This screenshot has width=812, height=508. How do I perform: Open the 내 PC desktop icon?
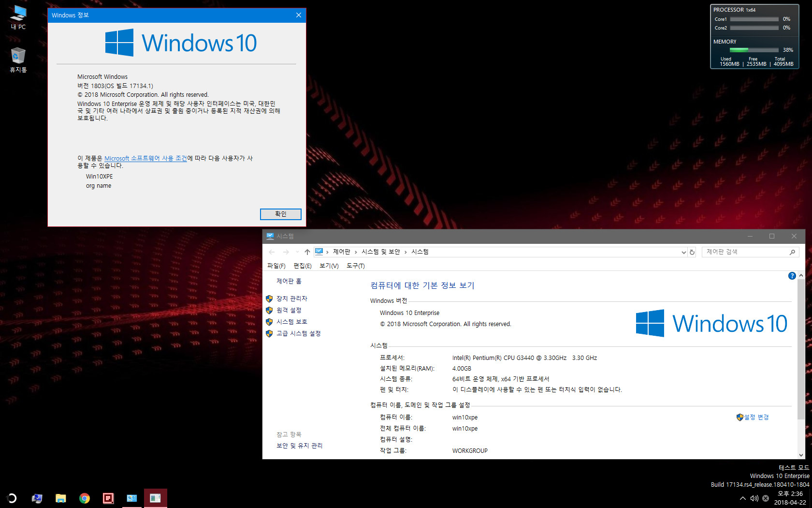point(18,17)
